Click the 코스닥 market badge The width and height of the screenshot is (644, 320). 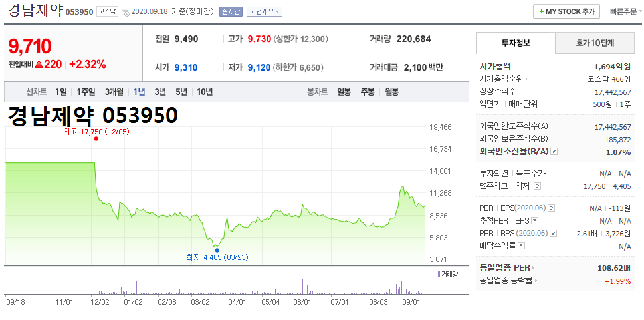pyautogui.click(x=107, y=11)
